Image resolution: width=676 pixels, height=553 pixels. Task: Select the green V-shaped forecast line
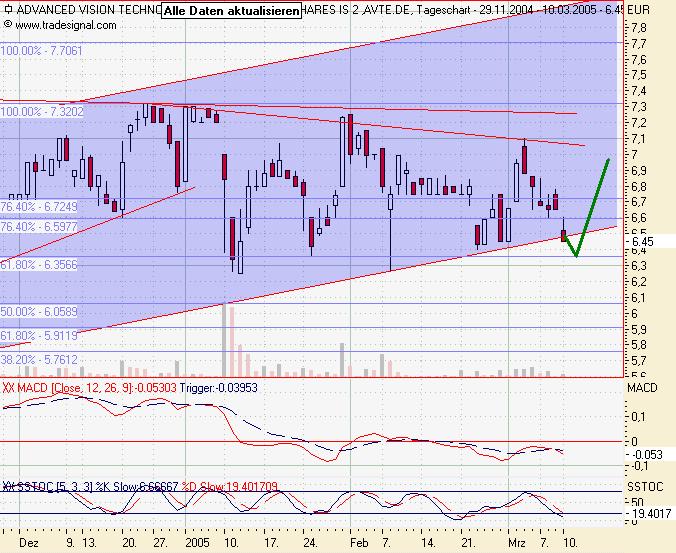click(x=586, y=207)
